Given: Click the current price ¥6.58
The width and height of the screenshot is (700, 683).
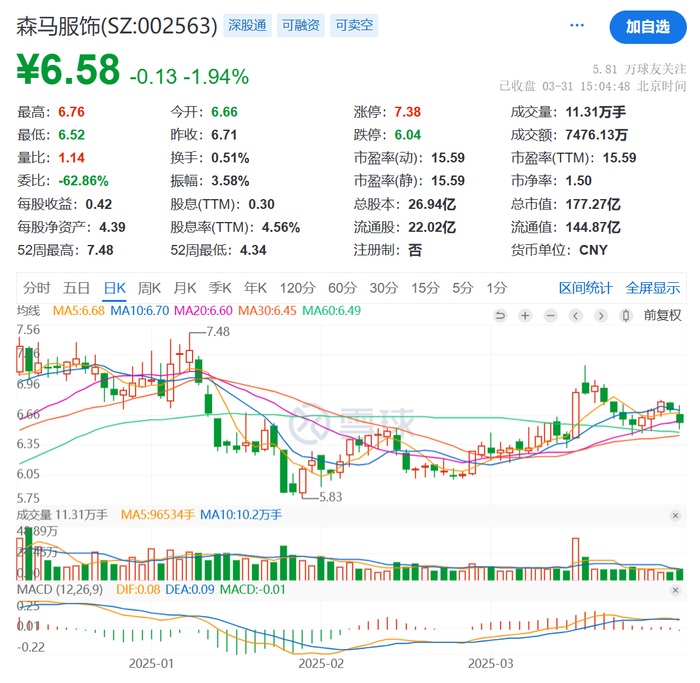Looking at the screenshot, I should (x=68, y=70).
